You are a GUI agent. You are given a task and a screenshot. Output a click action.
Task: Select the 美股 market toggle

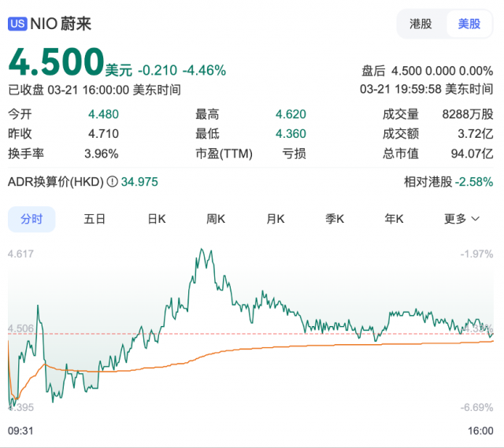click(x=469, y=24)
